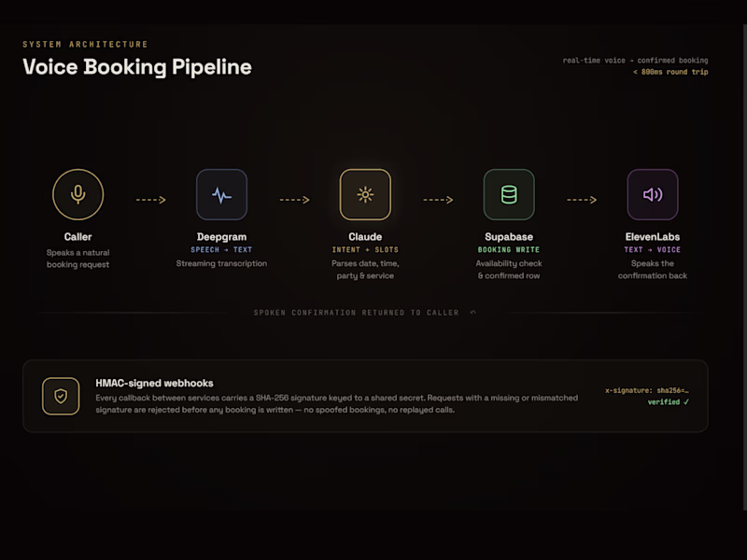Click the verified checkmark label

pos(668,402)
